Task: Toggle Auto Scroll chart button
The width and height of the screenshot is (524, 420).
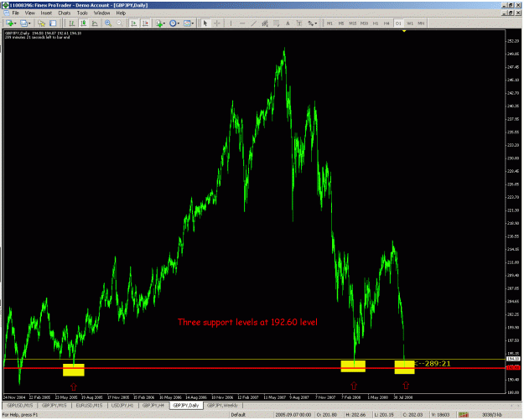Action: [x=133, y=23]
